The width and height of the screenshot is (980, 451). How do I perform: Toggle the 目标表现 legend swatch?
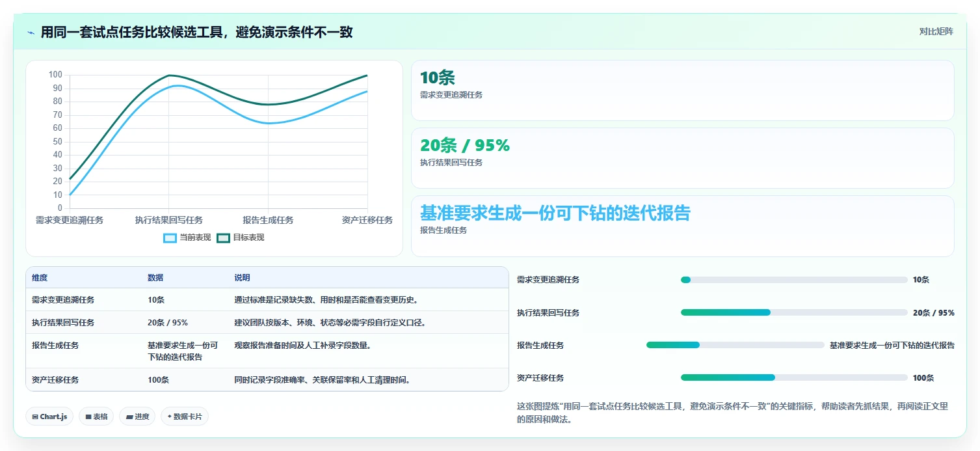223,238
